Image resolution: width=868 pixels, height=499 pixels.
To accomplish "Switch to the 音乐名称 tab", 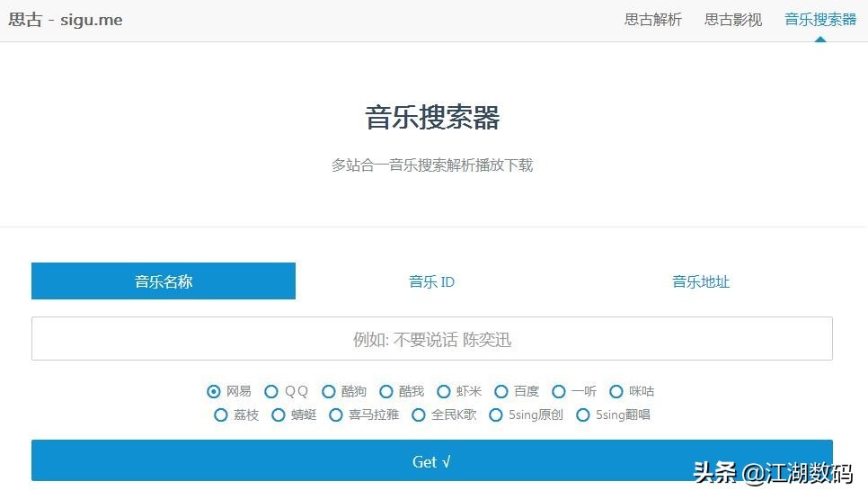I will click(164, 281).
